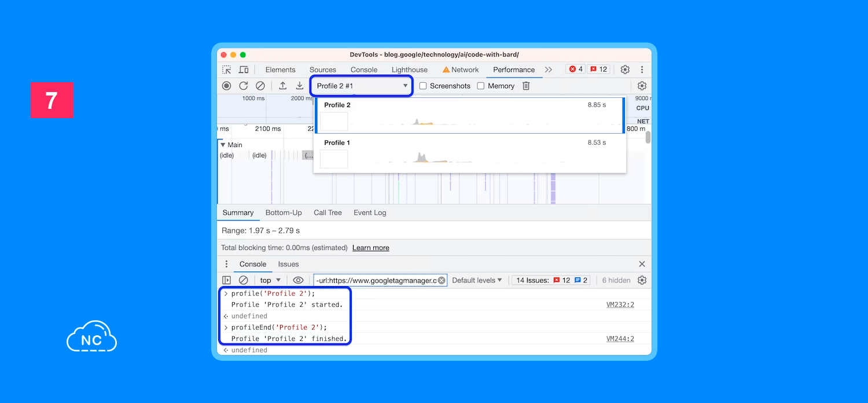868x403 pixels.
Task: Click the Total blocking time text
Action: (284, 248)
